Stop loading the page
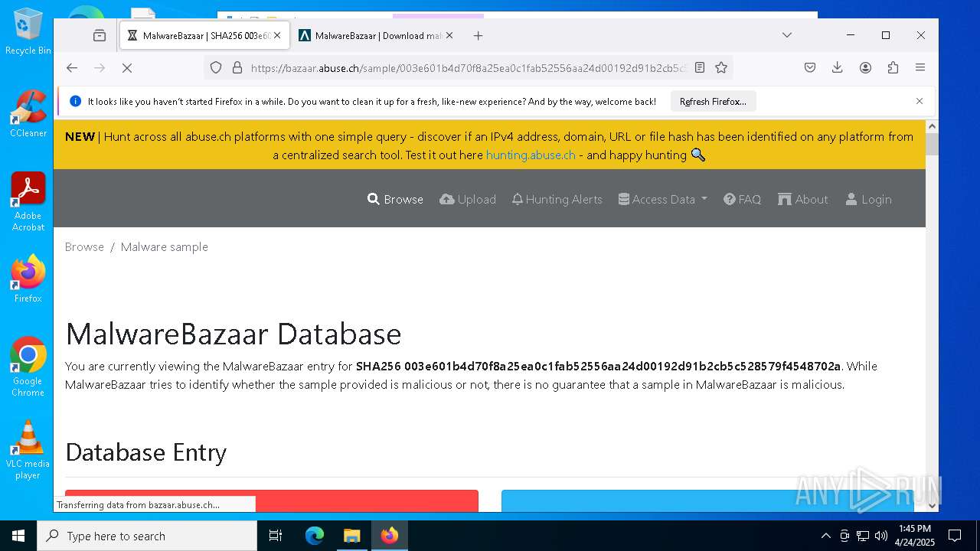 pos(127,68)
